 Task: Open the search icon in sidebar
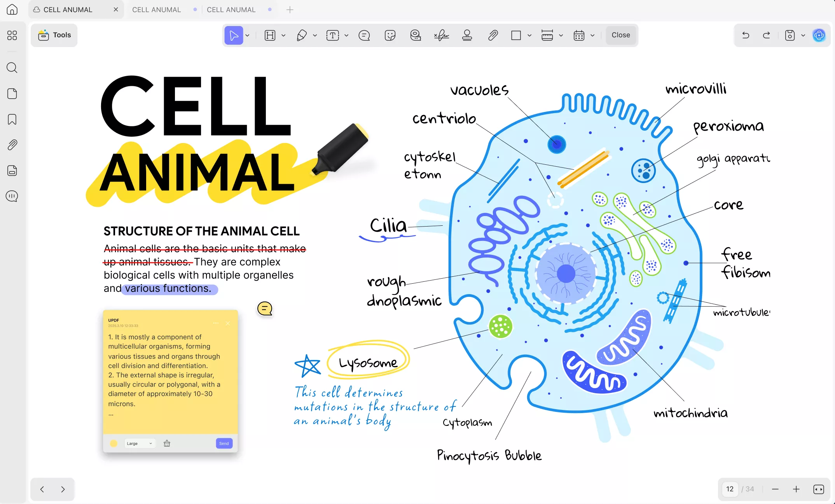pyautogui.click(x=12, y=68)
